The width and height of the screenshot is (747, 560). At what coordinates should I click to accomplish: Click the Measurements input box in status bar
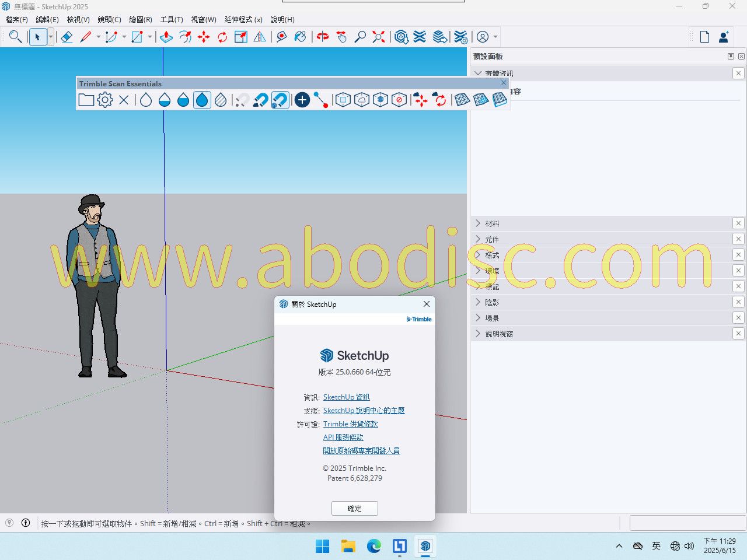687,523
